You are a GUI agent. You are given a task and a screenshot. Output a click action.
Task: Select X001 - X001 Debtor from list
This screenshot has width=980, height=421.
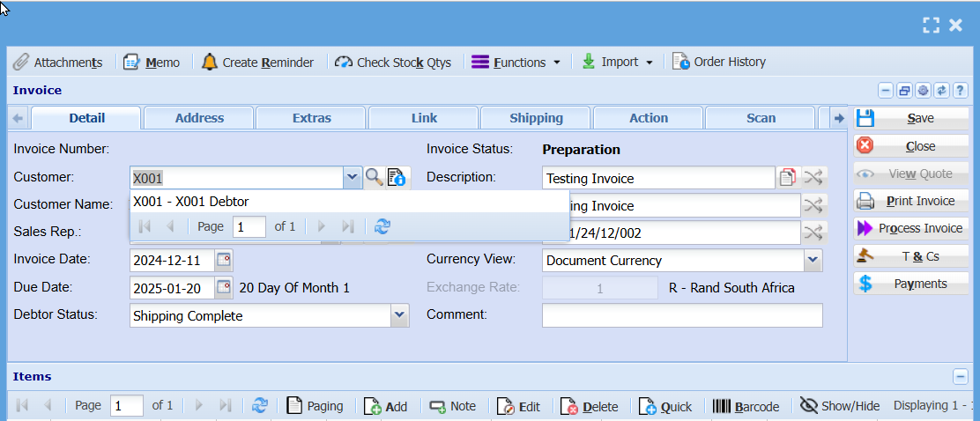click(349, 202)
